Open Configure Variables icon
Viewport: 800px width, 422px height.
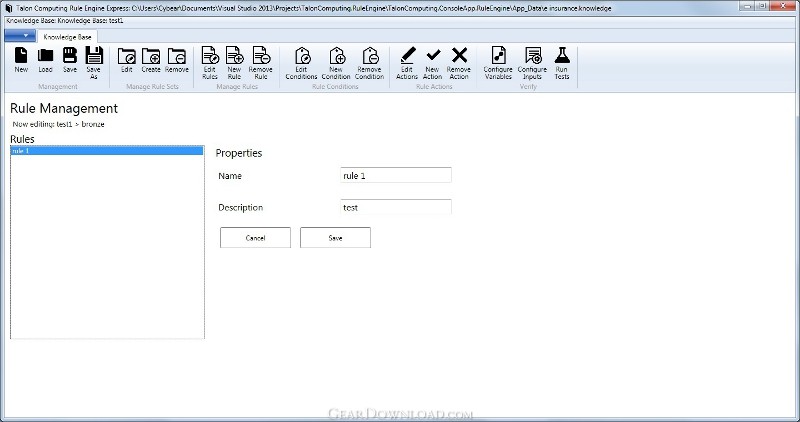point(498,55)
